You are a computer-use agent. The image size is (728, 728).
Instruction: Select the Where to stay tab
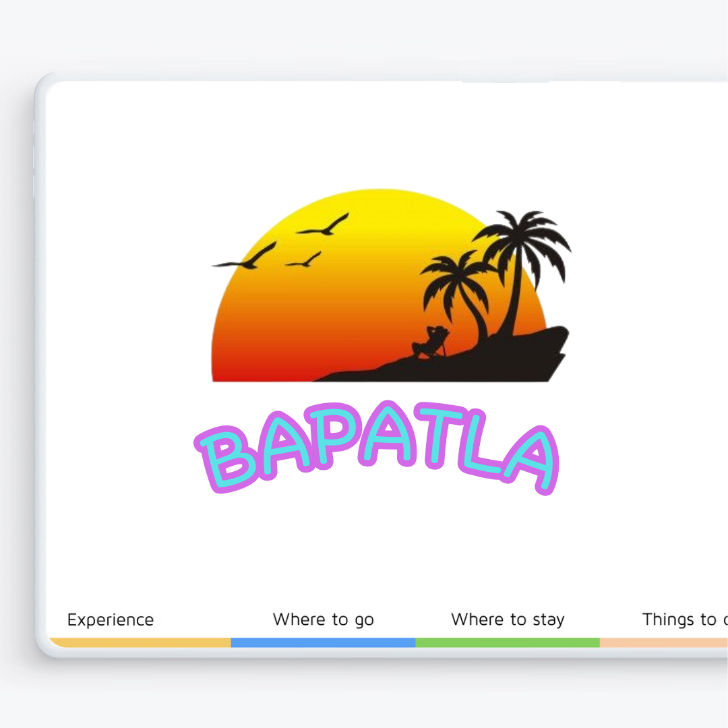point(508,620)
